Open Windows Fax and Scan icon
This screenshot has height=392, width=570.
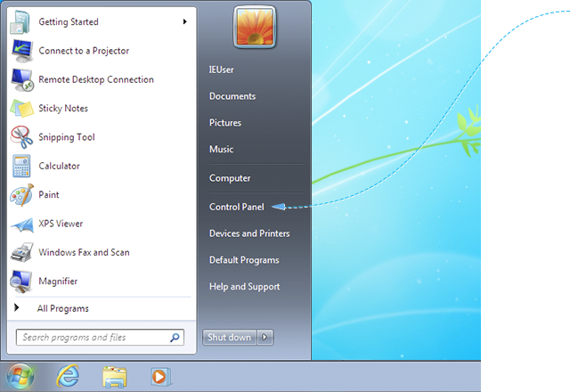click(21, 252)
